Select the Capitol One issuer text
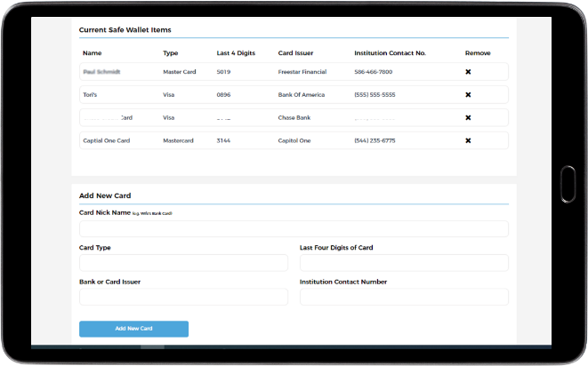This screenshot has height=366, width=588. (296, 140)
